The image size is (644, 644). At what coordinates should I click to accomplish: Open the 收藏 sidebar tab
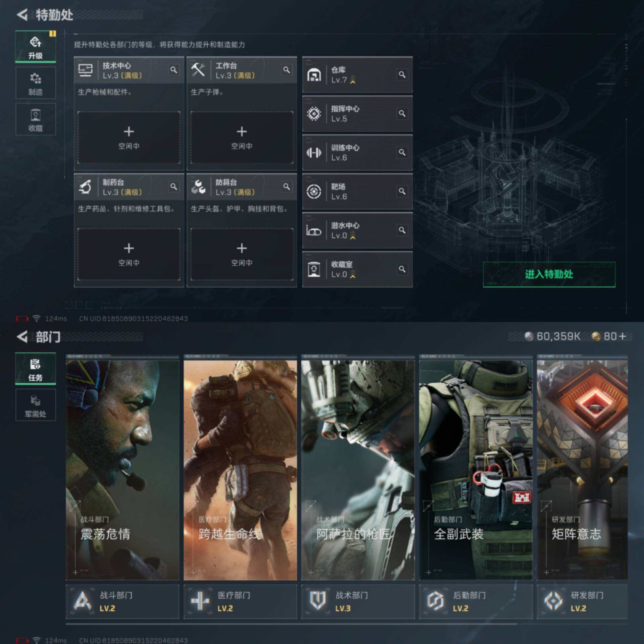click(36, 119)
